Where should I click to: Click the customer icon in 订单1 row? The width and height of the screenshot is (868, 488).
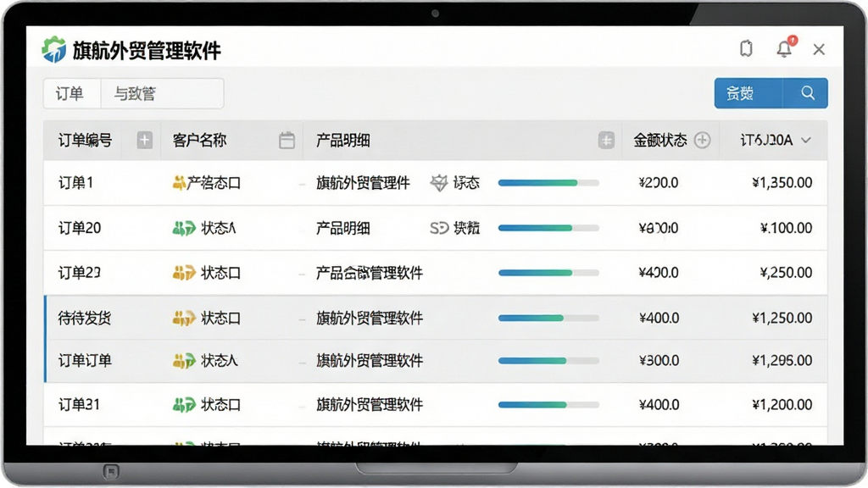click(x=179, y=183)
